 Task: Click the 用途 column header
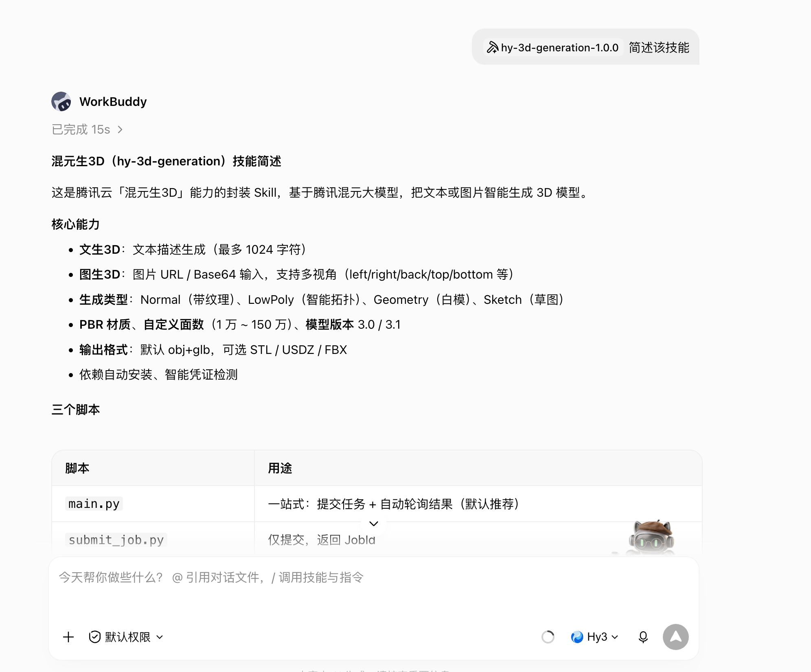[478, 468]
